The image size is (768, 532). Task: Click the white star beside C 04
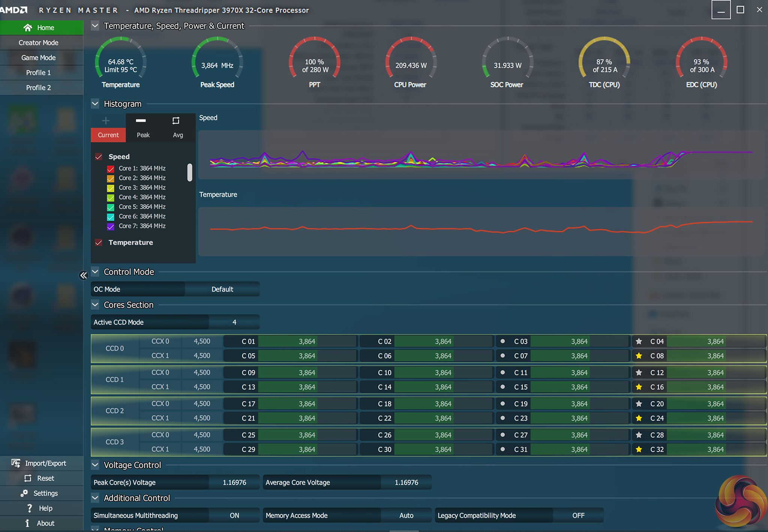(x=639, y=341)
